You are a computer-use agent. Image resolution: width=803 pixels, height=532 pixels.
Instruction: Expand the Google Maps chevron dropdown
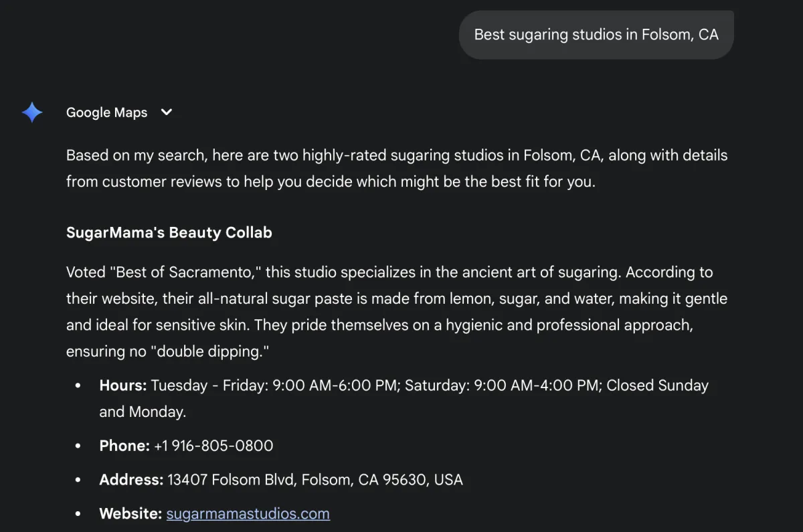tap(167, 112)
